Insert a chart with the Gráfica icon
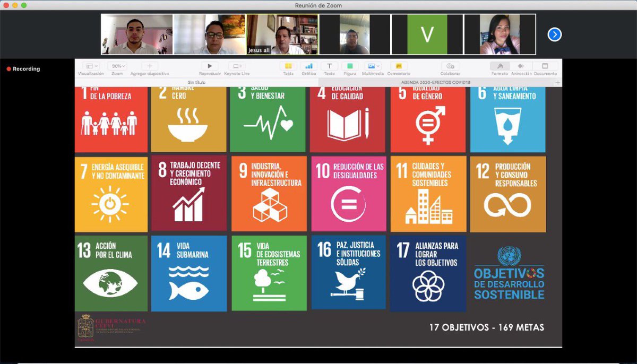The height and width of the screenshot is (364, 637). click(309, 66)
